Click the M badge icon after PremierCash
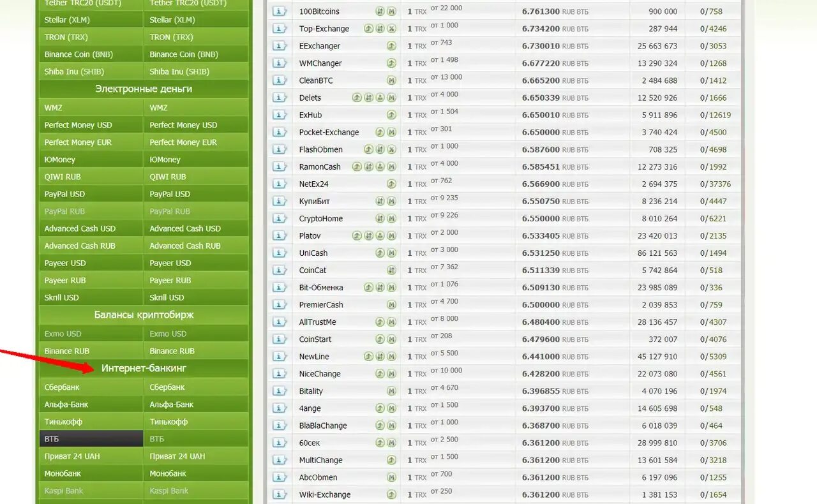The height and width of the screenshot is (504, 817). (x=391, y=305)
